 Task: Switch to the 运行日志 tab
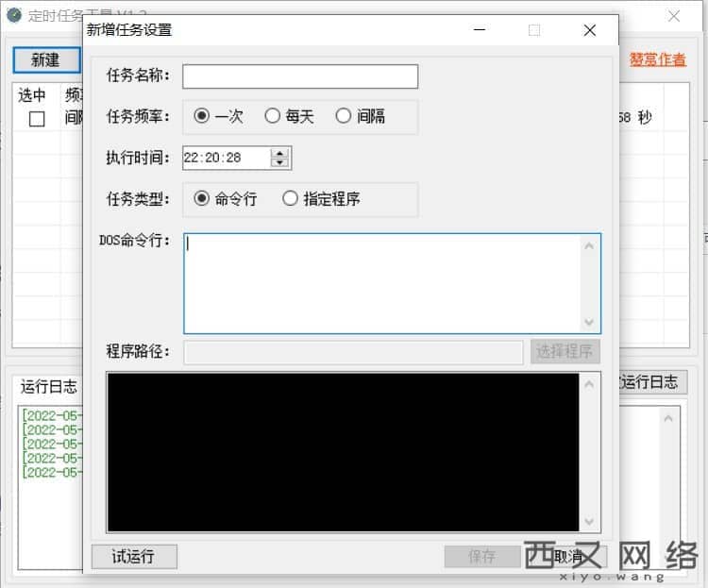pyautogui.click(x=49, y=386)
